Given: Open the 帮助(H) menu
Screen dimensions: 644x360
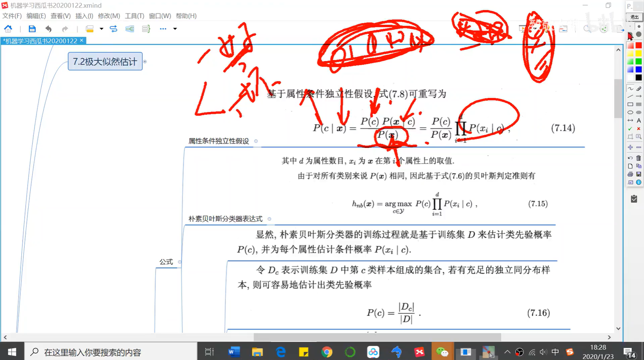Looking at the screenshot, I should coord(186,16).
